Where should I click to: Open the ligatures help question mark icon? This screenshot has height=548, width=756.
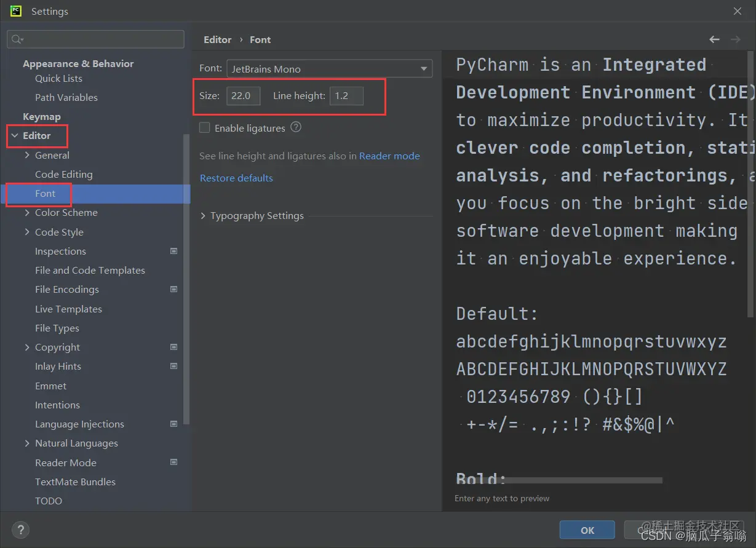296,127
